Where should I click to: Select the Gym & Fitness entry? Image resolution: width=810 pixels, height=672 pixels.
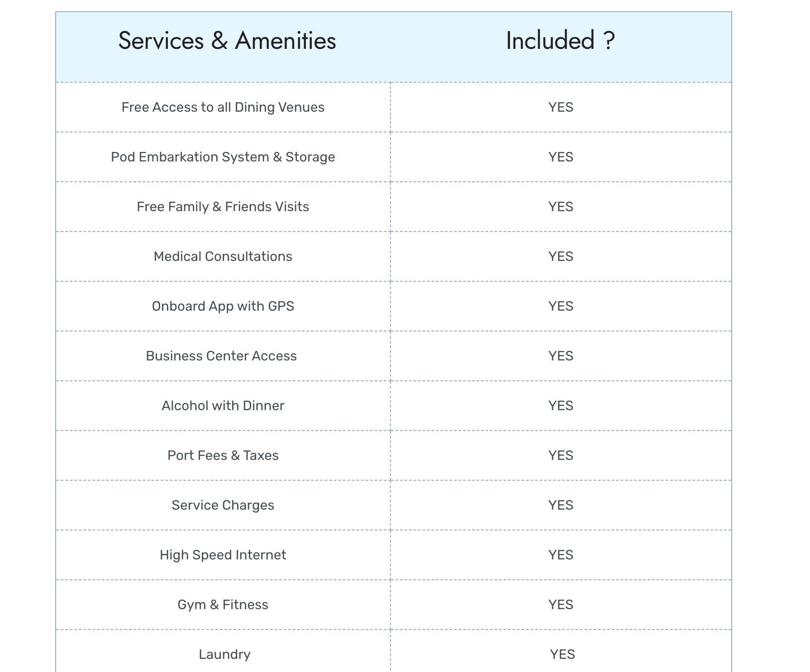click(x=223, y=605)
